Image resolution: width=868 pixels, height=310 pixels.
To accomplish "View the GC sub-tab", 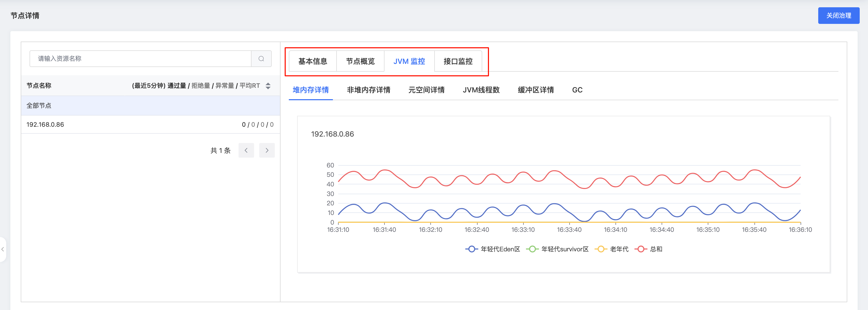I will point(577,90).
